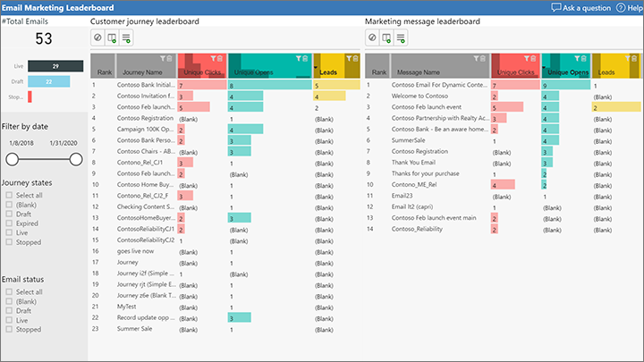Screen dimensions: 644x362
Task: Click the clear selection icon in Marketing message leaderboard
Action: tap(372, 38)
